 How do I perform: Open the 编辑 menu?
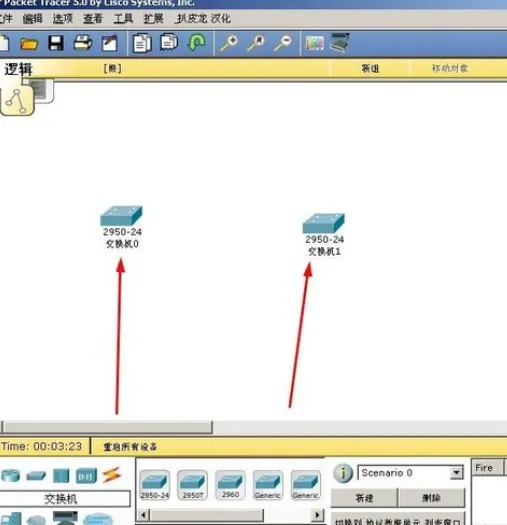pos(32,19)
